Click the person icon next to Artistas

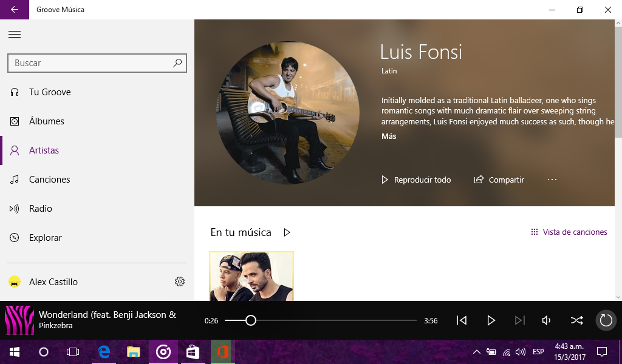(x=15, y=150)
